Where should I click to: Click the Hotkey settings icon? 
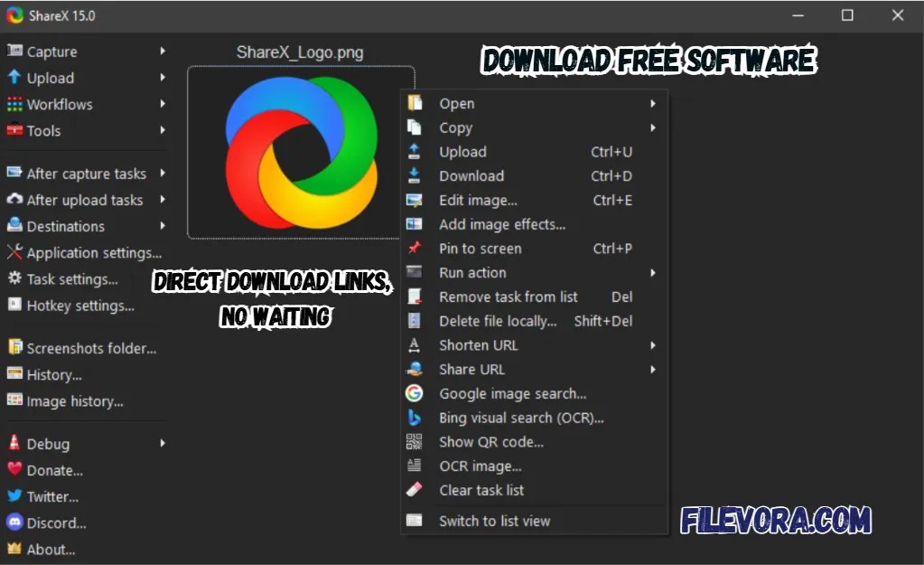(14, 306)
